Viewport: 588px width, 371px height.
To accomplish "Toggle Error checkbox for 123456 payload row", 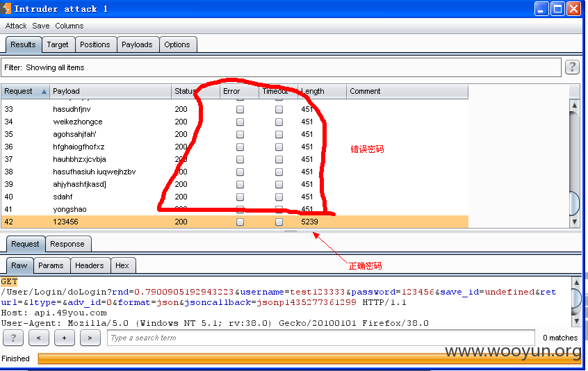I will (x=240, y=222).
